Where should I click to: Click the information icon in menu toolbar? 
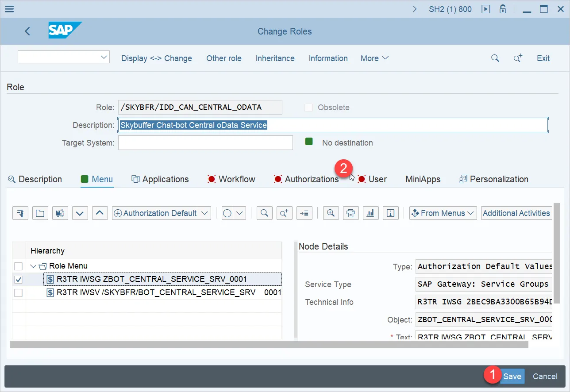point(390,213)
